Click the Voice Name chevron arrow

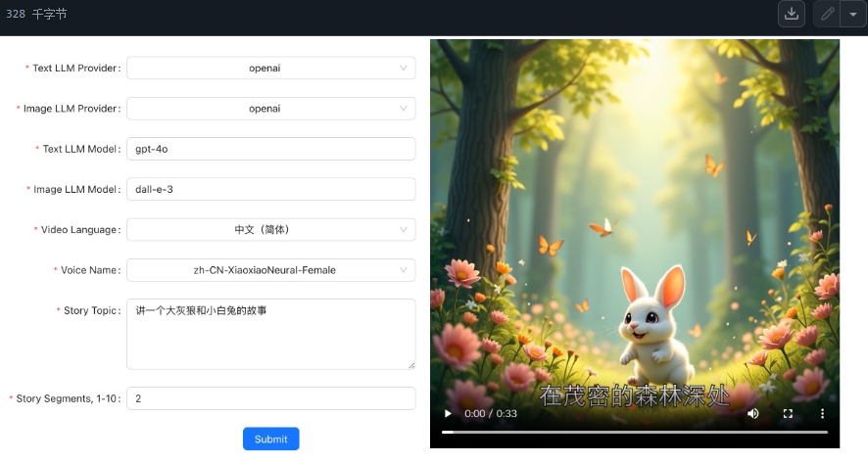coord(403,270)
